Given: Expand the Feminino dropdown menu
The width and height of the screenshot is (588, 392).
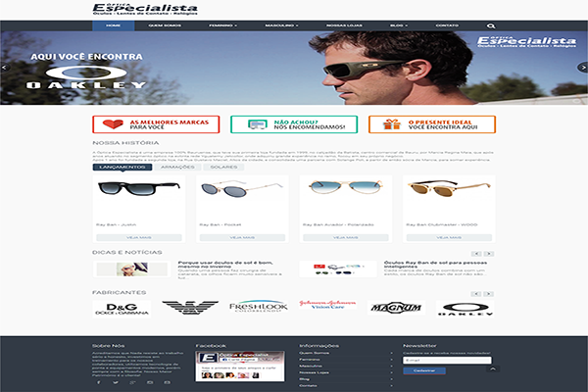Looking at the screenshot, I should (x=222, y=25).
